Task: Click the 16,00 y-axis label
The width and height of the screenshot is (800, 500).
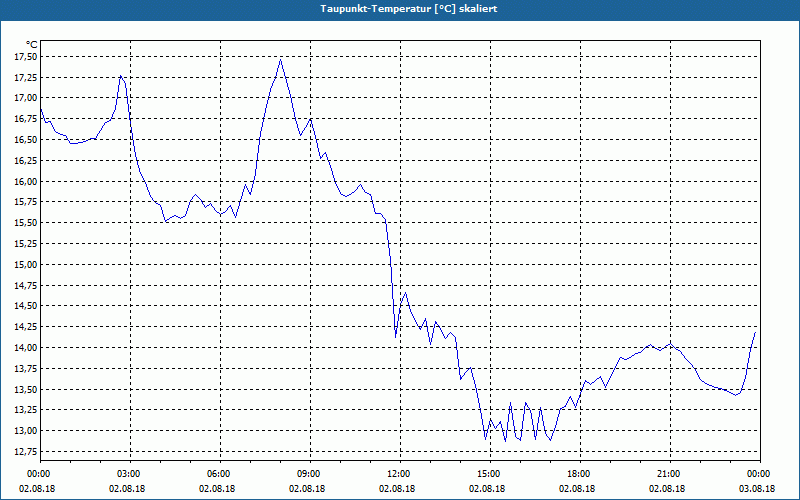Action: [x=25, y=182]
